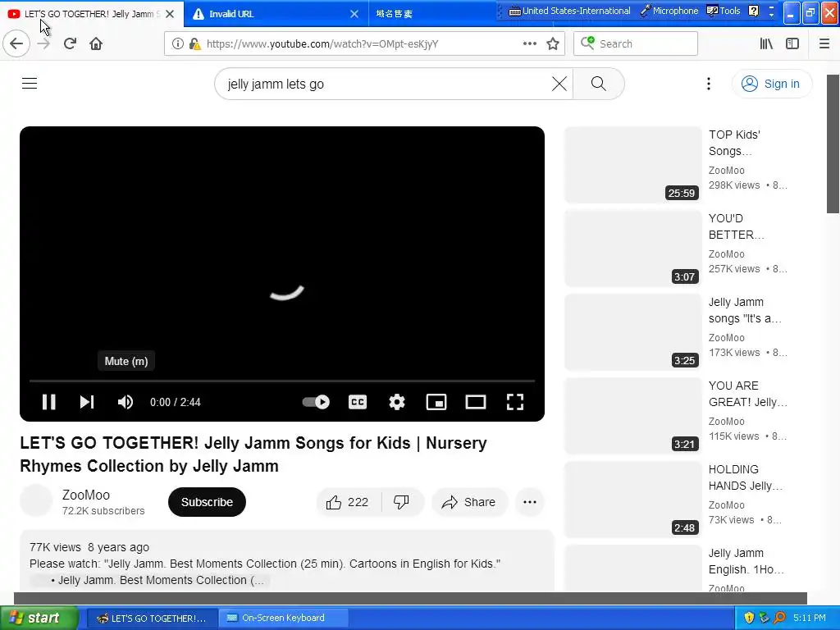Open the TOP Kids' Songs recommended video
The width and height of the screenshot is (840, 630).
pyautogui.click(x=734, y=143)
